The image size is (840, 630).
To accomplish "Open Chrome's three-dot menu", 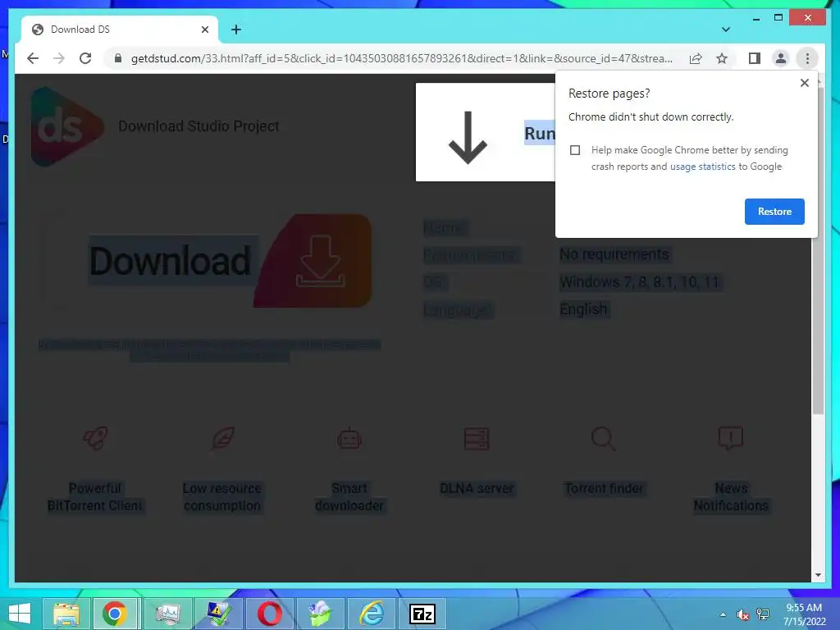I will (807, 58).
